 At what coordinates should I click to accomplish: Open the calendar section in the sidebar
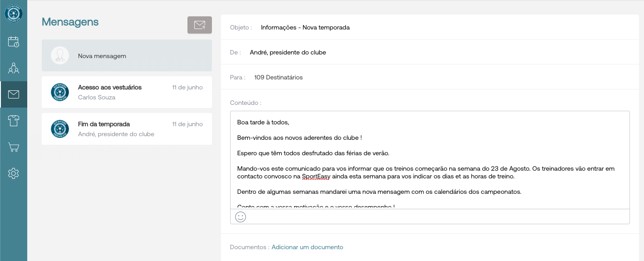[x=14, y=42]
